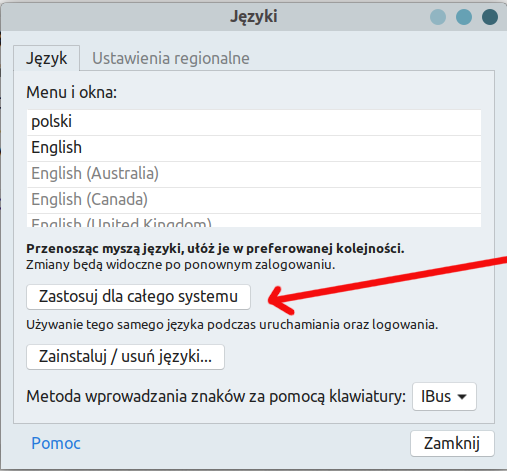Expand the IBus input method dropdown

(x=444, y=396)
